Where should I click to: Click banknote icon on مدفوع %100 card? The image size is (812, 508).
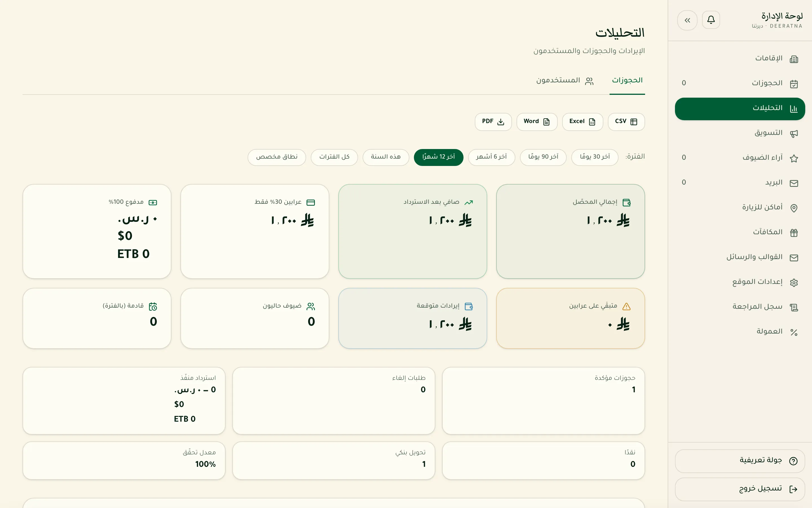pyautogui.click(x=153, y=203)
